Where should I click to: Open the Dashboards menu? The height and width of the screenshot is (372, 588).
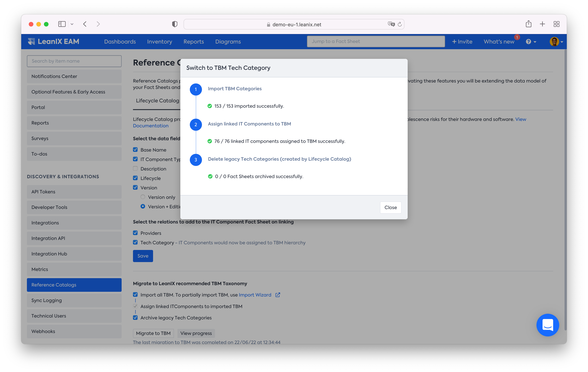[x=120, y=41]
